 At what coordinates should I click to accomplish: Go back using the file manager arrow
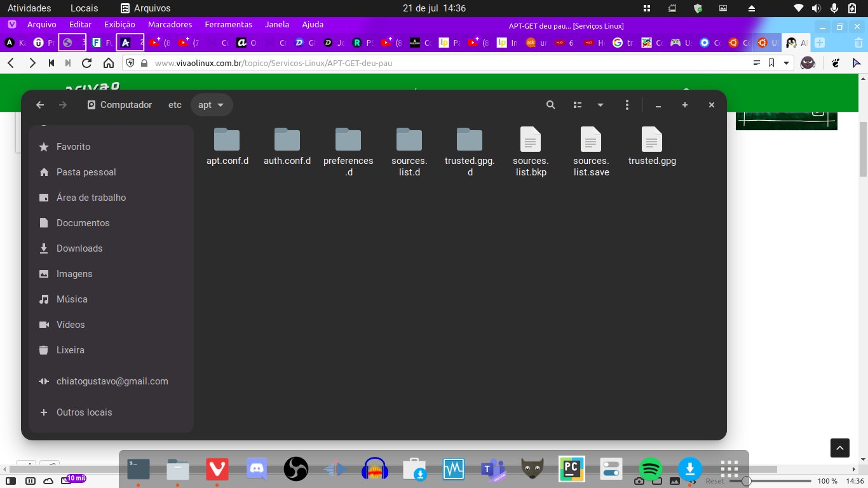(x=40, y=105)
